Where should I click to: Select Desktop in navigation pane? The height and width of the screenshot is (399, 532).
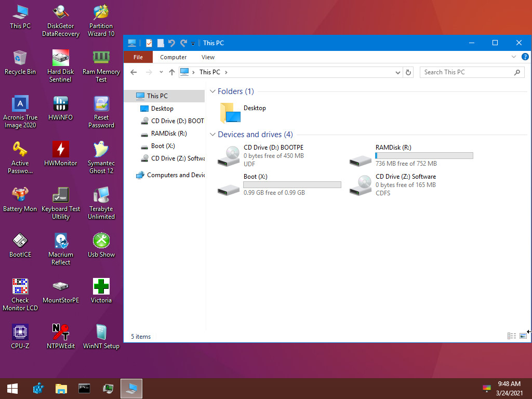pos(165,108)
